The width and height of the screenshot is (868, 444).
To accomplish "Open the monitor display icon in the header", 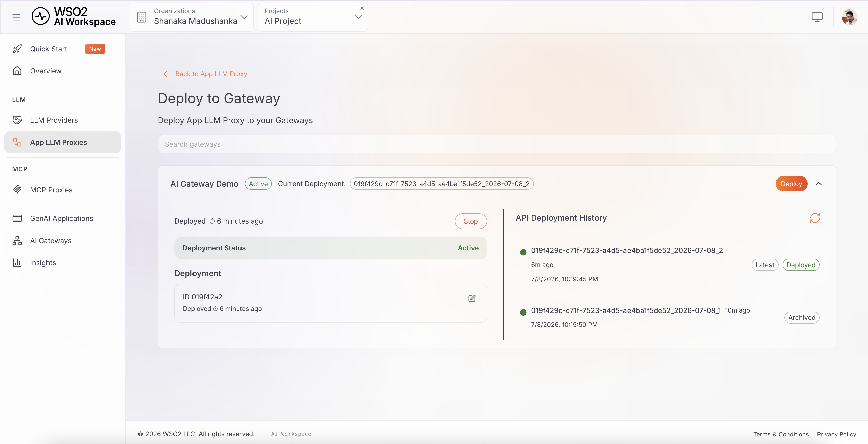I will pyautogui.click(x=817, y=17).
